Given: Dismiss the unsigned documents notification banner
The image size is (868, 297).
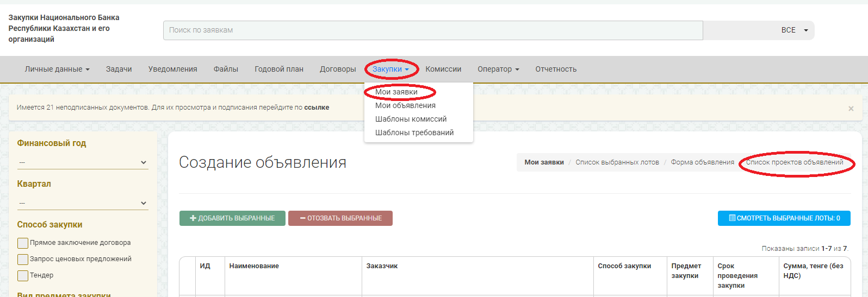Looking at the screenshot, I should coord(851,109).
